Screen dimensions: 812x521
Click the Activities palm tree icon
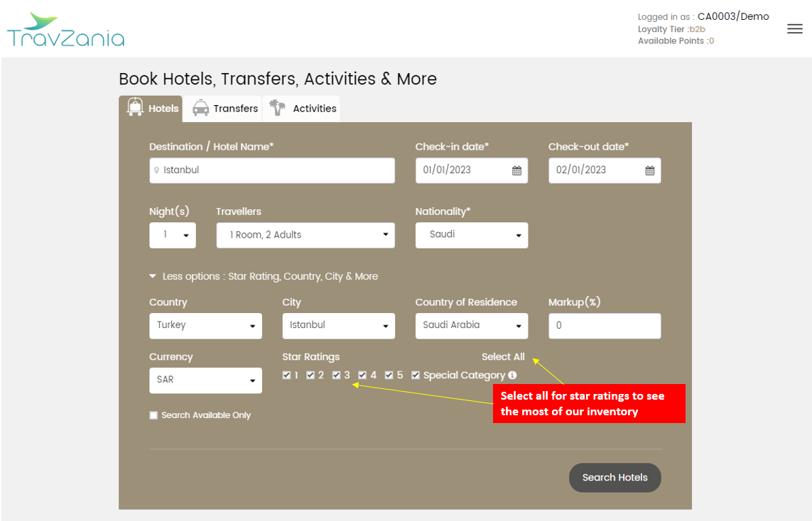[x=278, y=108]
